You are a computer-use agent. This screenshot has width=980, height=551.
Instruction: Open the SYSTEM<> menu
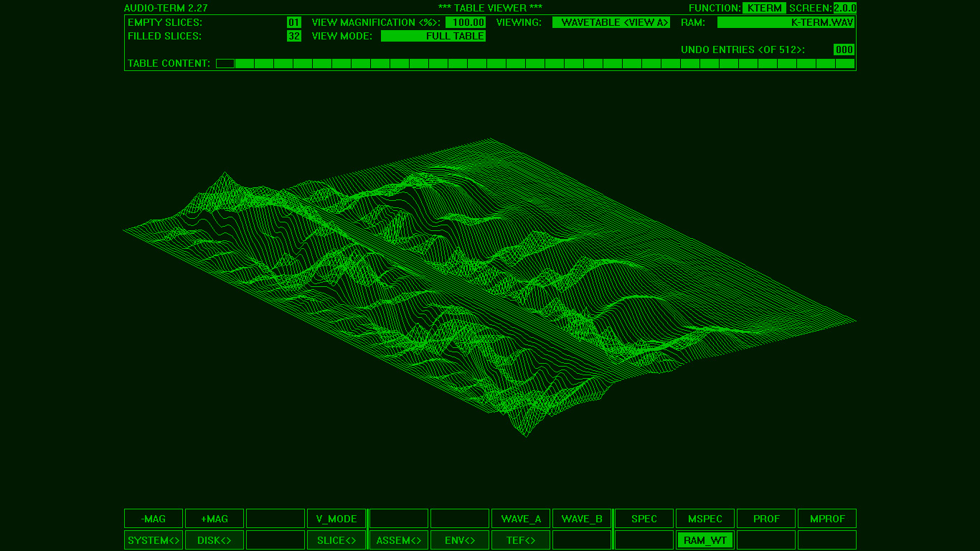coord(154,540)
